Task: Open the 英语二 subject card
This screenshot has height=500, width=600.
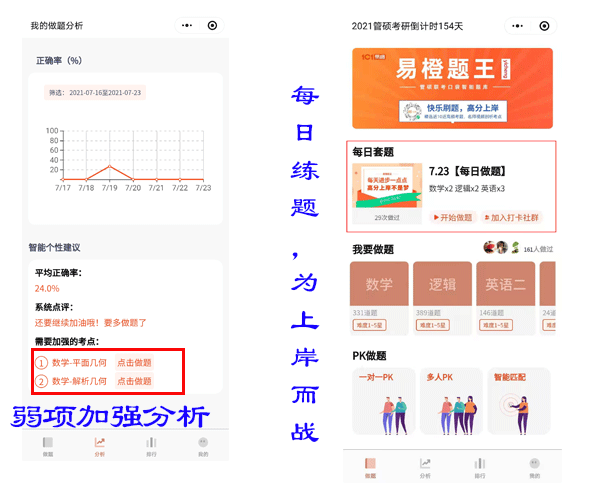Action: coord(505,299)
